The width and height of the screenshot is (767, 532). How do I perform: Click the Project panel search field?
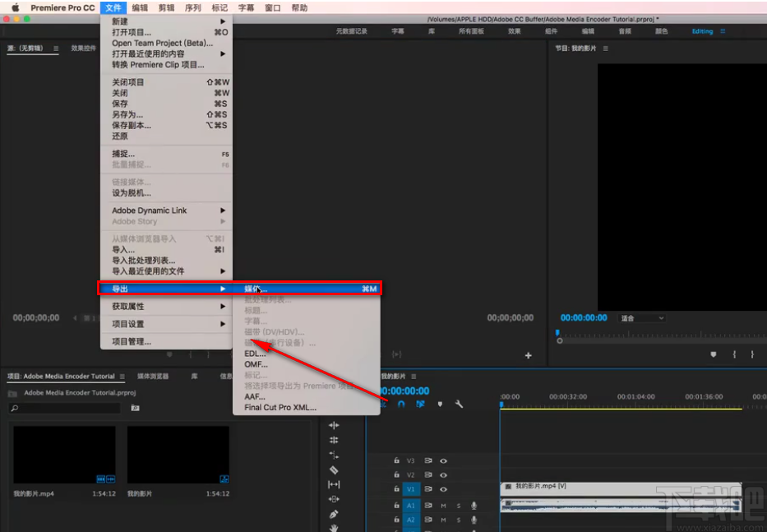[65, 408]
